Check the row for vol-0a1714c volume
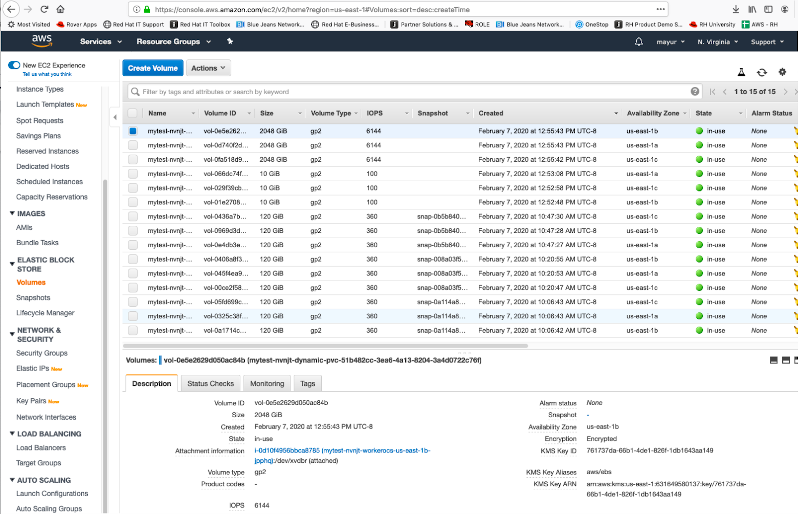The width and height of the screenshot is (800, 514). coord(133,331)
